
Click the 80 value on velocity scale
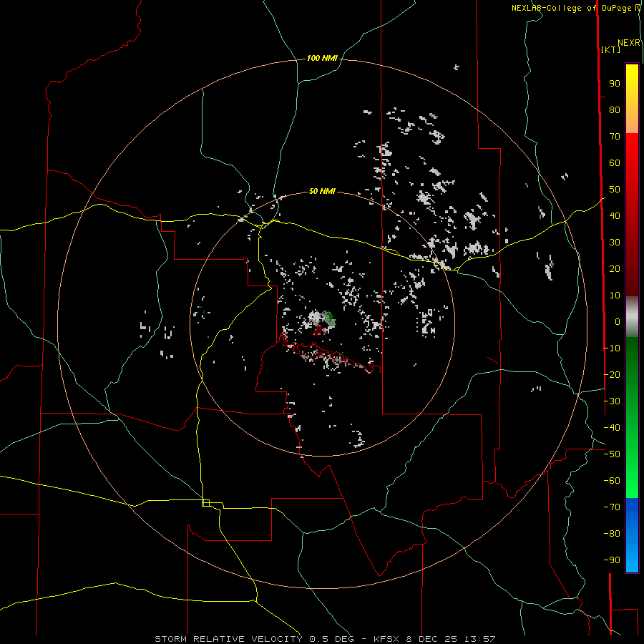(x=615, y=110)
